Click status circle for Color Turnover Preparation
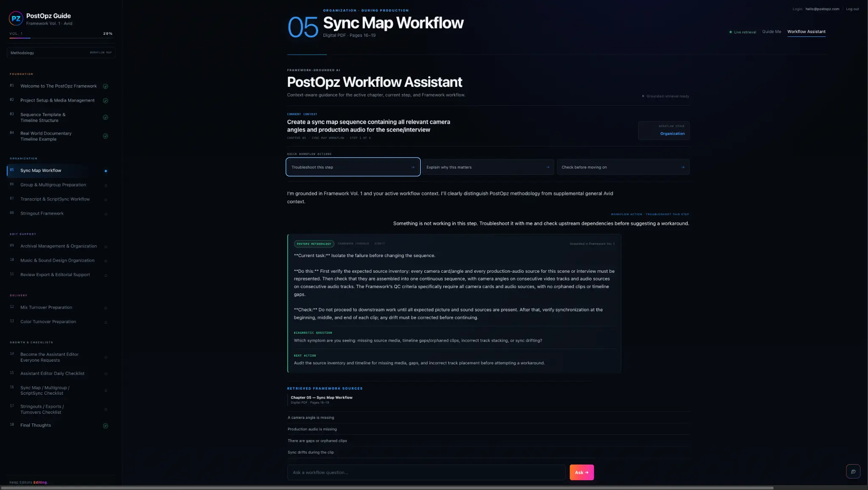The width and height of the screenshot is (868, 490). point(106,322)
